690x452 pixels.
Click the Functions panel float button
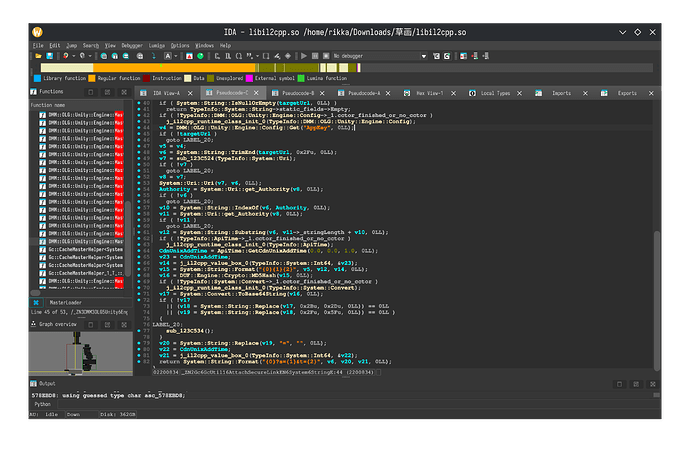tap(107, 92)
